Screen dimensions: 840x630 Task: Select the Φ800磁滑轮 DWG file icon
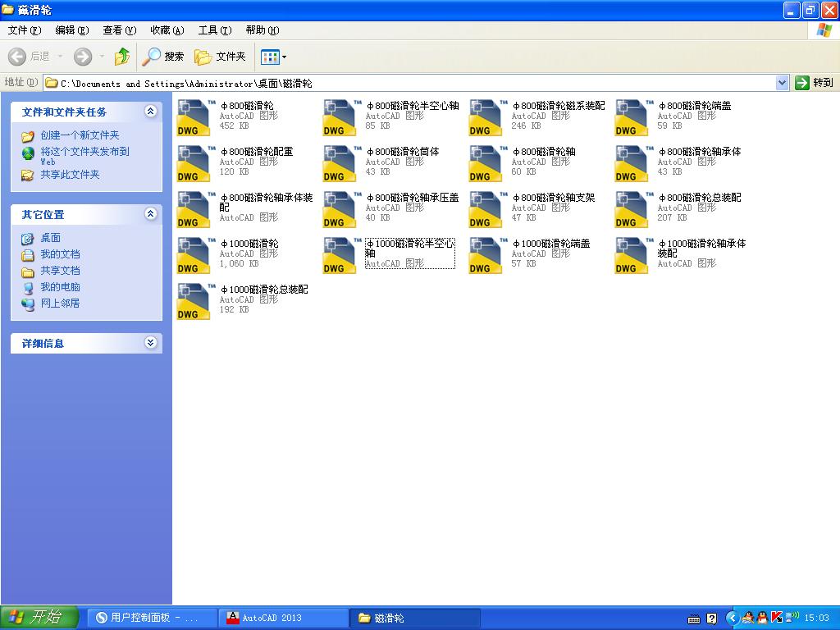tap(194, 117)
